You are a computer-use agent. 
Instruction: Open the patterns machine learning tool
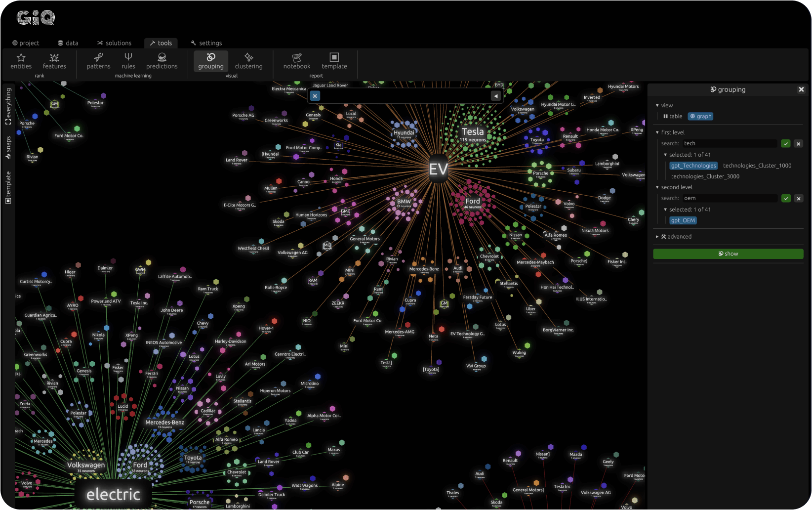[99, 61]
